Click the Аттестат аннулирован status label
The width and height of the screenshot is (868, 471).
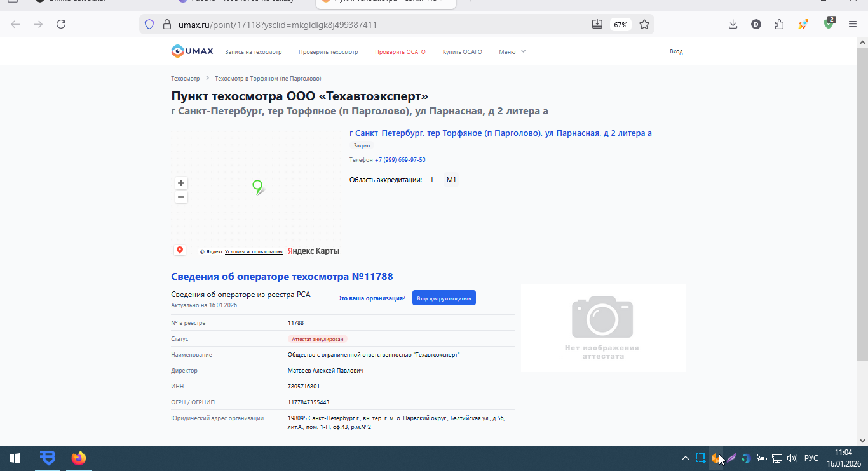pos(318,339)
